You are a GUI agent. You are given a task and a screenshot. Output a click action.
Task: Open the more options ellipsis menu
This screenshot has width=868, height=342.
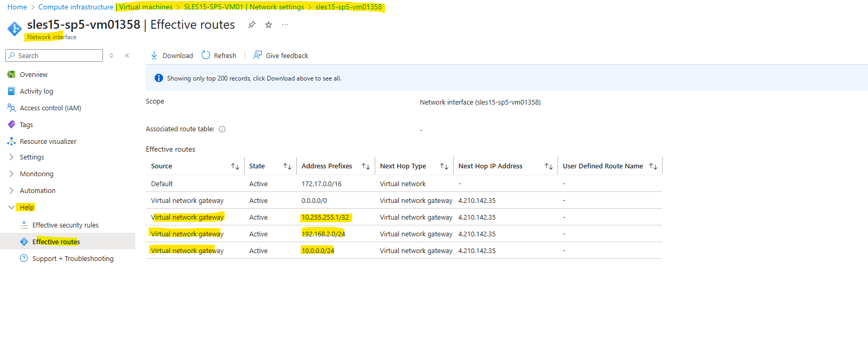(285, 25)
